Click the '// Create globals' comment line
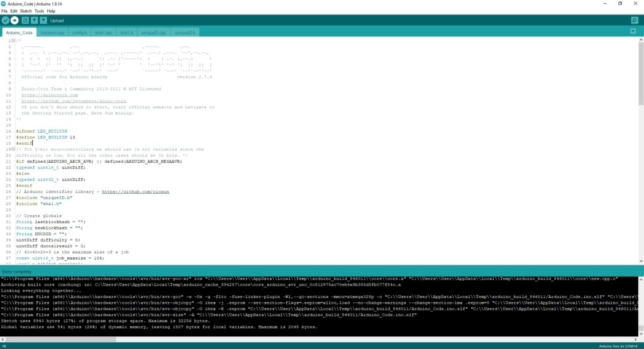 tap(39, 216)
